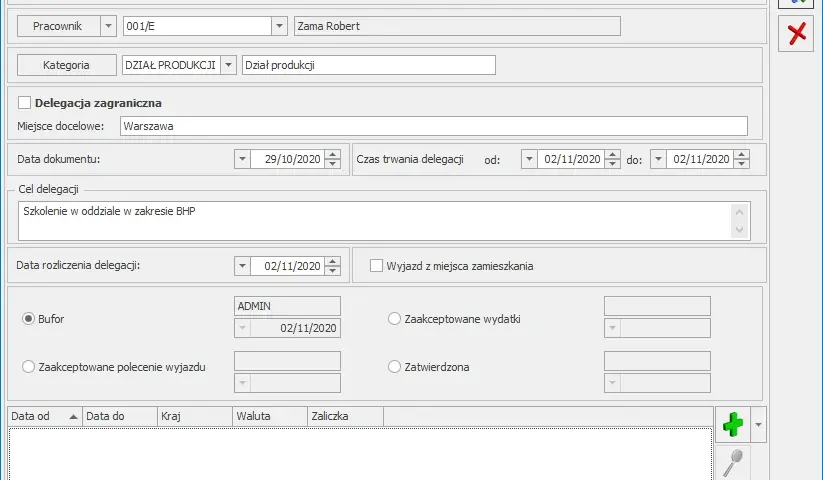The height and width of the screenshot is (480, 823).
Task: Select Zaakceptowane wydatki radio button
Action: point(394,318)
